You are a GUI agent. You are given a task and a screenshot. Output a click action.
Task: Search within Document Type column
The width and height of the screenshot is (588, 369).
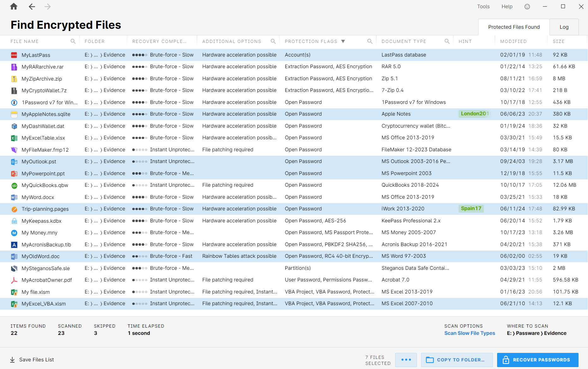(x=447, y=41)
